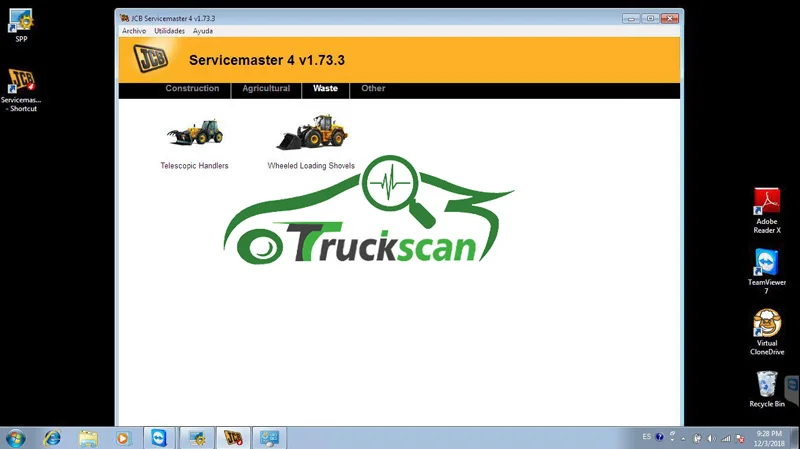The image size is (800, 449).
Task: Open the Utilidades menu
Action: 169,31
